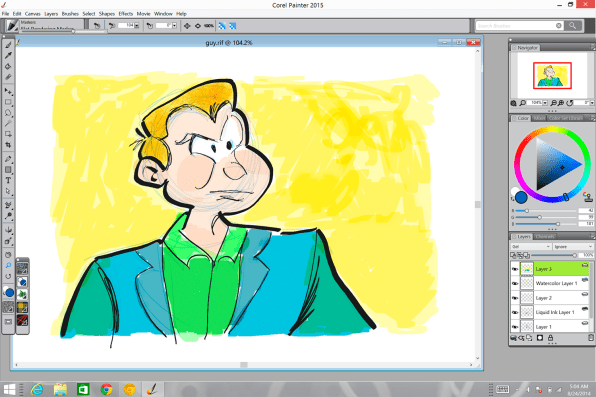Open Internet Explorer from the taskbar

pyautogui.click(x=37, y=389)
